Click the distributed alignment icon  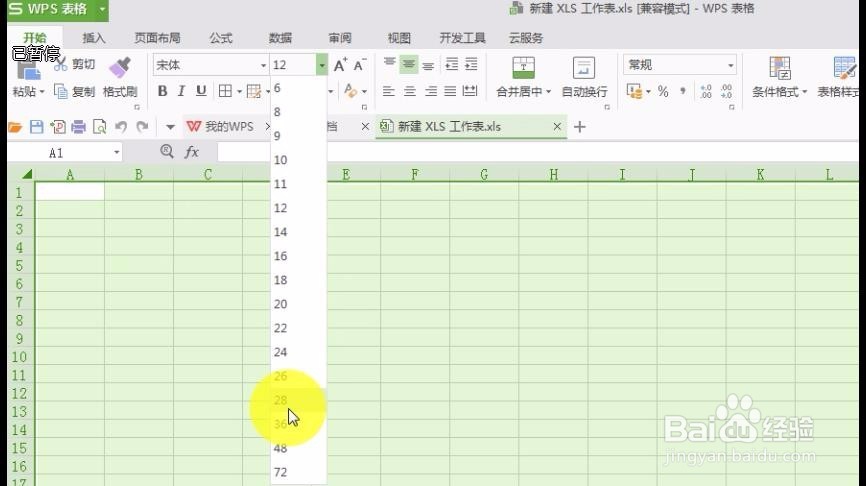[x=470, y=91]
